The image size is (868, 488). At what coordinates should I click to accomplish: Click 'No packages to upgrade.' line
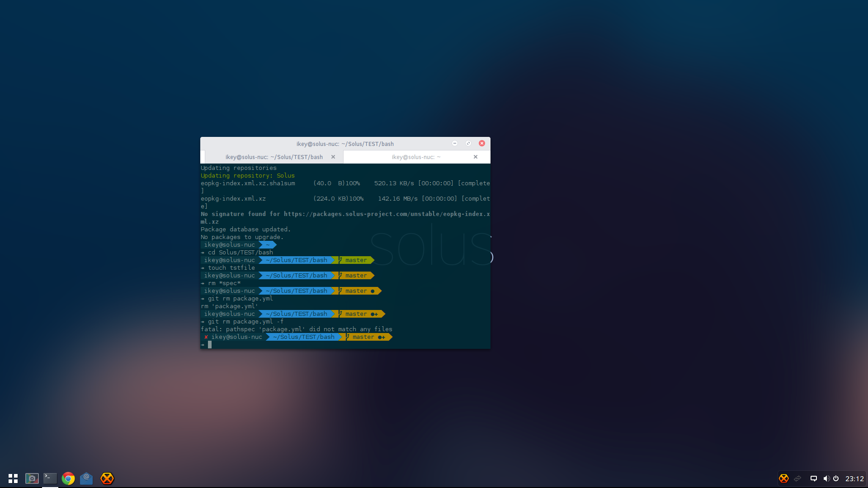[242, 237]
